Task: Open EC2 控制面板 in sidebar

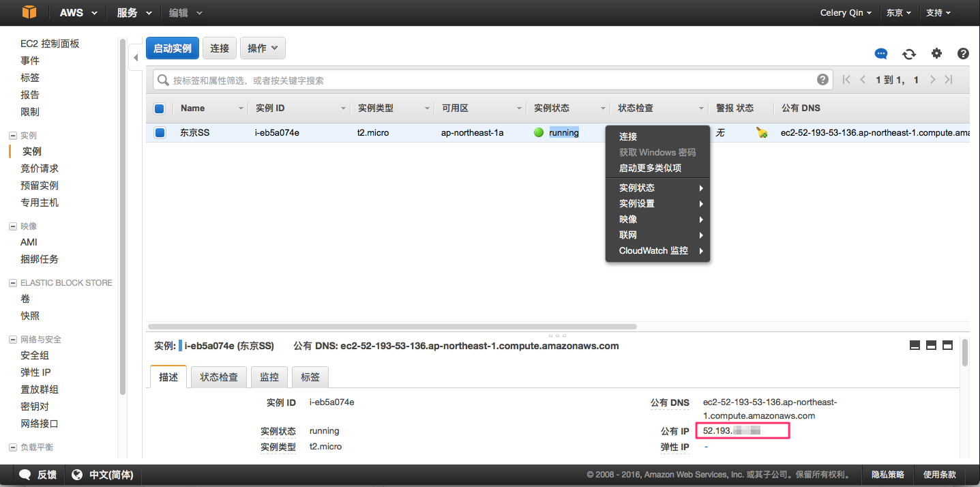Action: coord(50,44)
